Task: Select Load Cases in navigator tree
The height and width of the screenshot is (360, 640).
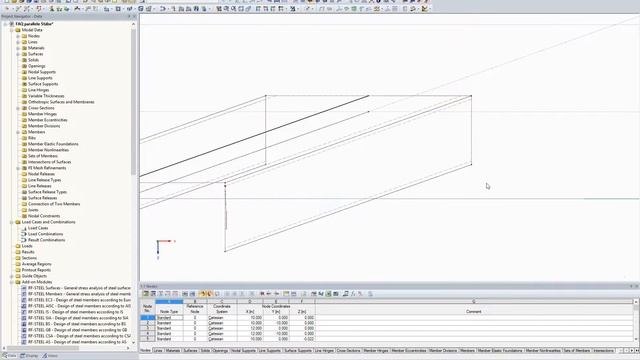Action: click(x=38, y=228)
